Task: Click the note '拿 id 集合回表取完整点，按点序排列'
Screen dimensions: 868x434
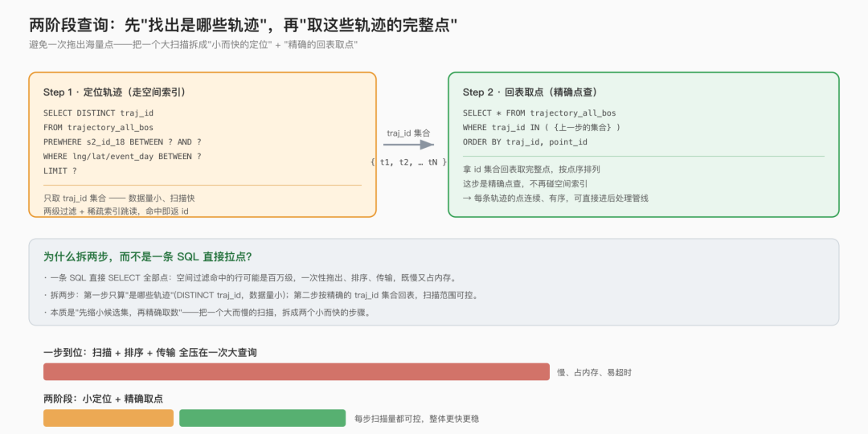Action: [531, 170]
